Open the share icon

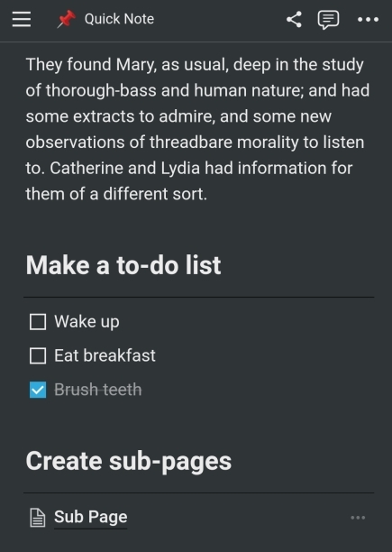pos(294,19)
